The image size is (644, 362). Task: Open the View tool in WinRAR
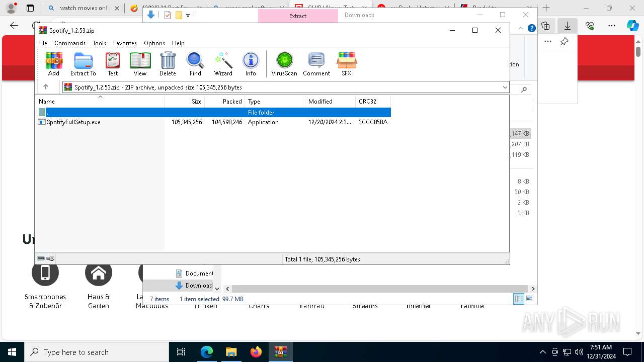[x=140, y=64]
